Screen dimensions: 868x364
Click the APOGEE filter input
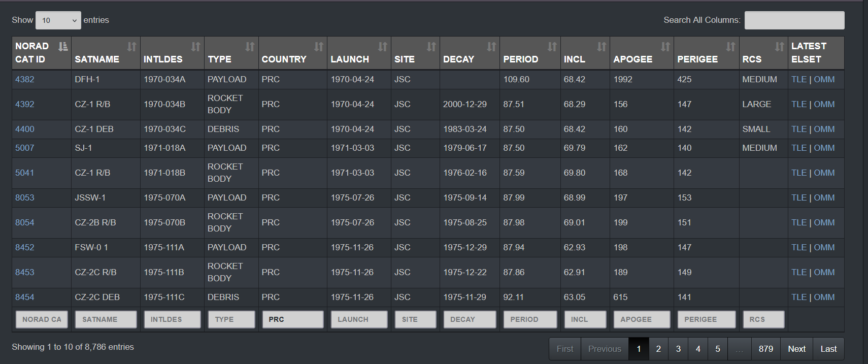click(642, 319)
